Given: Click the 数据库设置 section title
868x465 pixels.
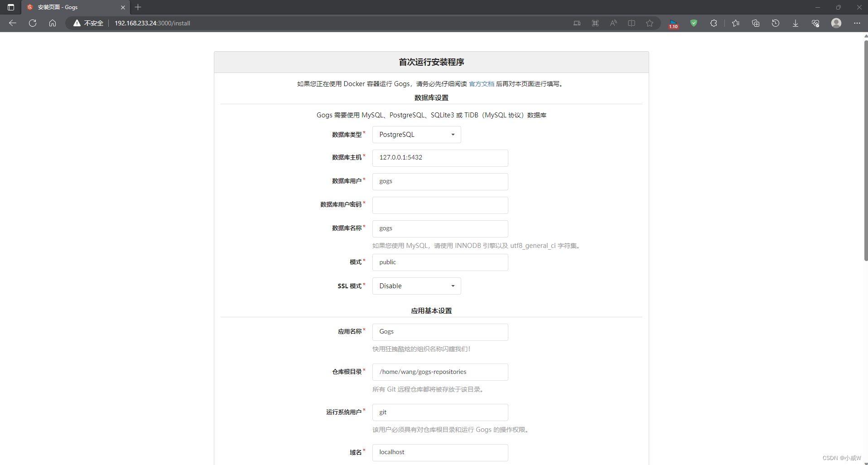Looking at the screenshot, I should point(431,98).
